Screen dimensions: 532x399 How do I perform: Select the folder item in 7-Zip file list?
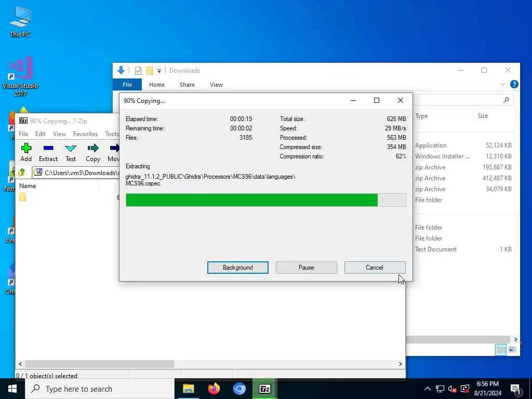[x=22, y=197]
